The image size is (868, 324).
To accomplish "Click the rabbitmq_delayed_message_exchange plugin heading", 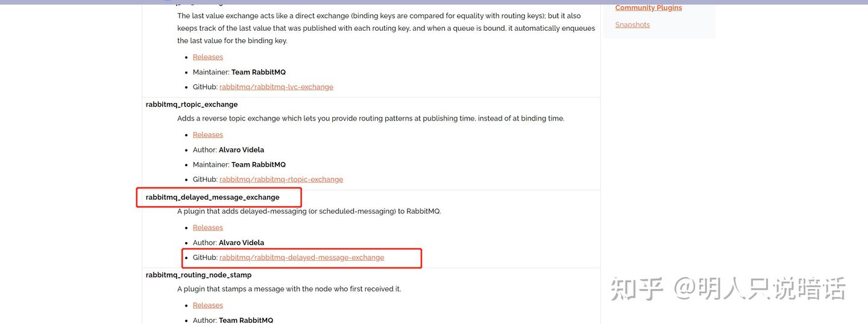I will point(213,197).
